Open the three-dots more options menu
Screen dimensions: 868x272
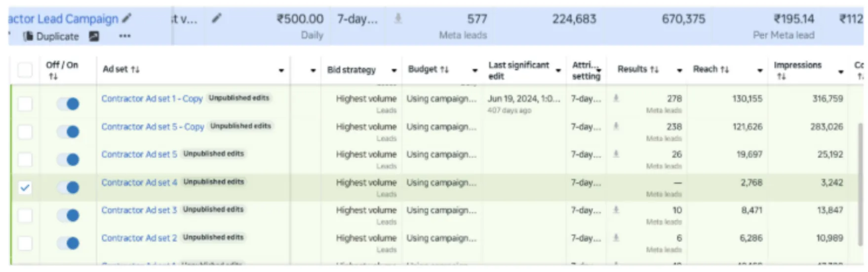tap(125, 37)
